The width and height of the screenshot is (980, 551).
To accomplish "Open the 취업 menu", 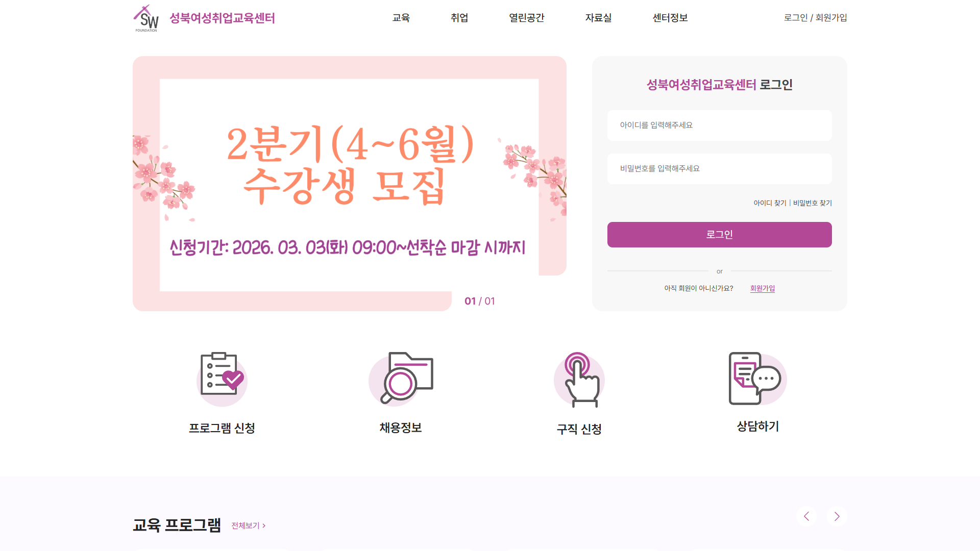I will click(x=459, y=18).
